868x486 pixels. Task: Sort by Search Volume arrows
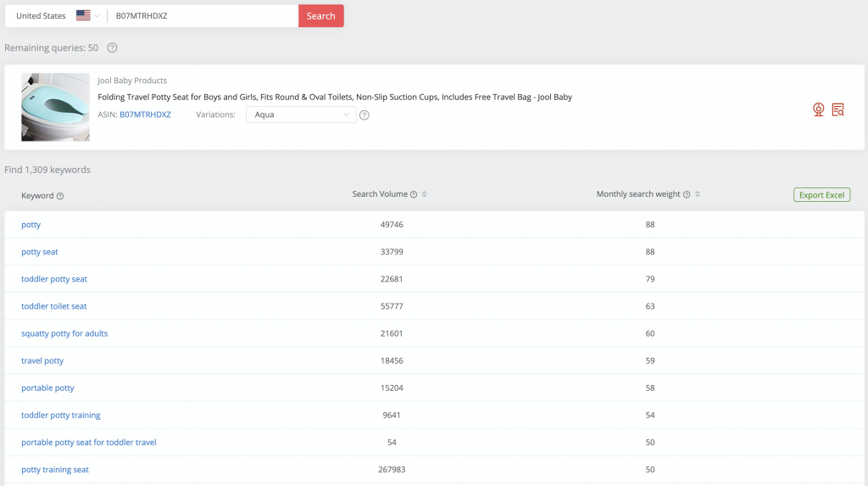coord(425,194)
